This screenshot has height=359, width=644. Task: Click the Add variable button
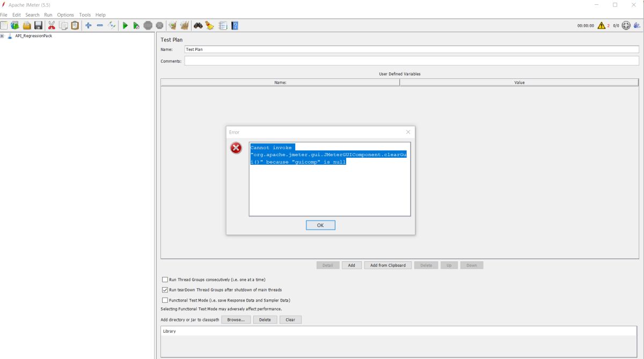(x=352, y=265)
